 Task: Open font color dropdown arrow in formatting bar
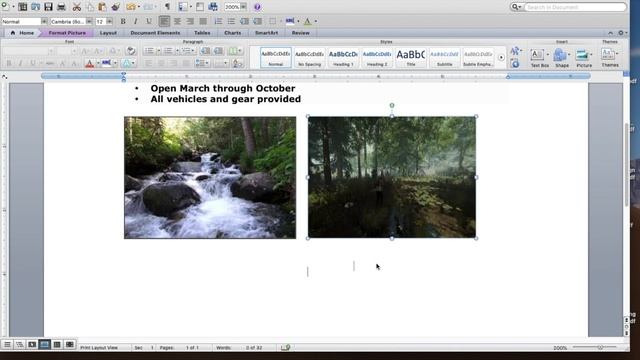(316, 21)
